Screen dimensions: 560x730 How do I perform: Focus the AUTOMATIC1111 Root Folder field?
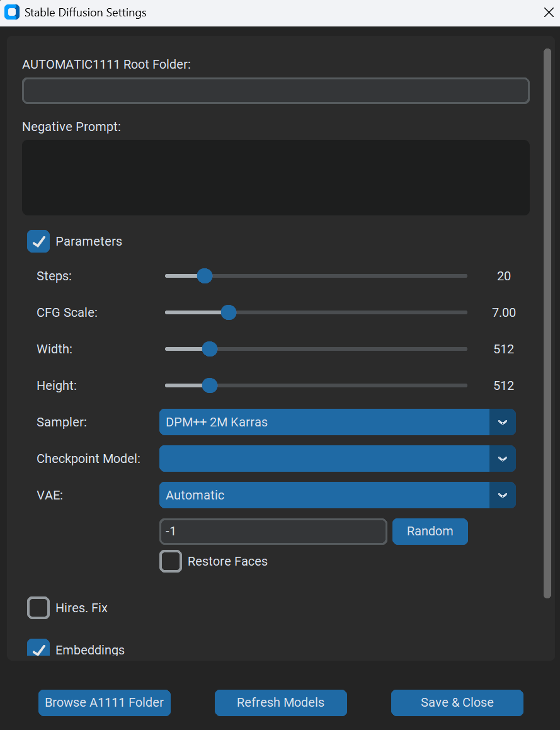275,91
